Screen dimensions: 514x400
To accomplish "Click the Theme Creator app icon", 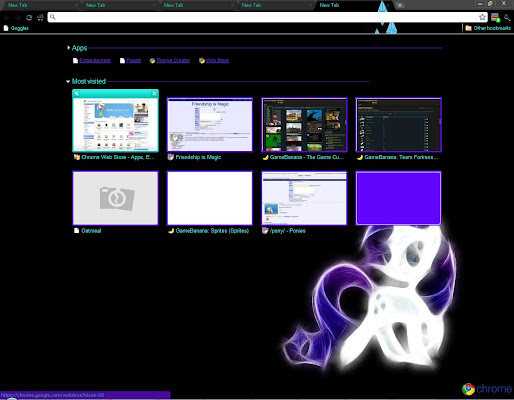I will 152,61.
